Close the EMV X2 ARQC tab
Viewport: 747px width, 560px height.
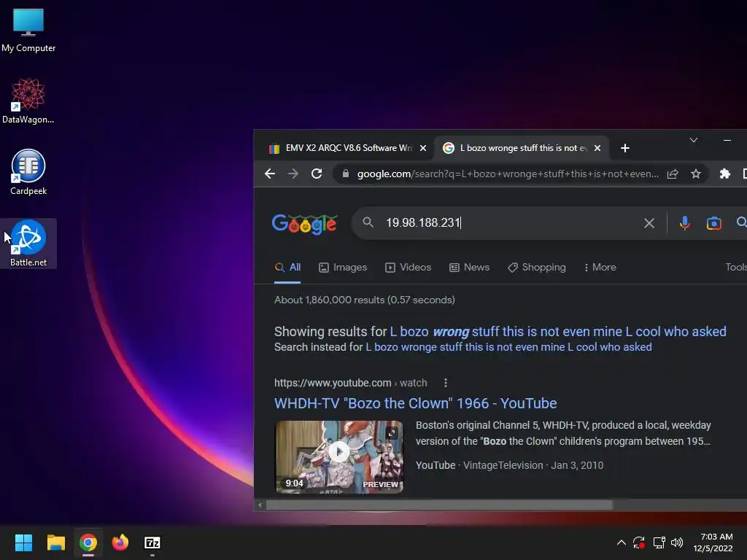click(x=422, y=148)
